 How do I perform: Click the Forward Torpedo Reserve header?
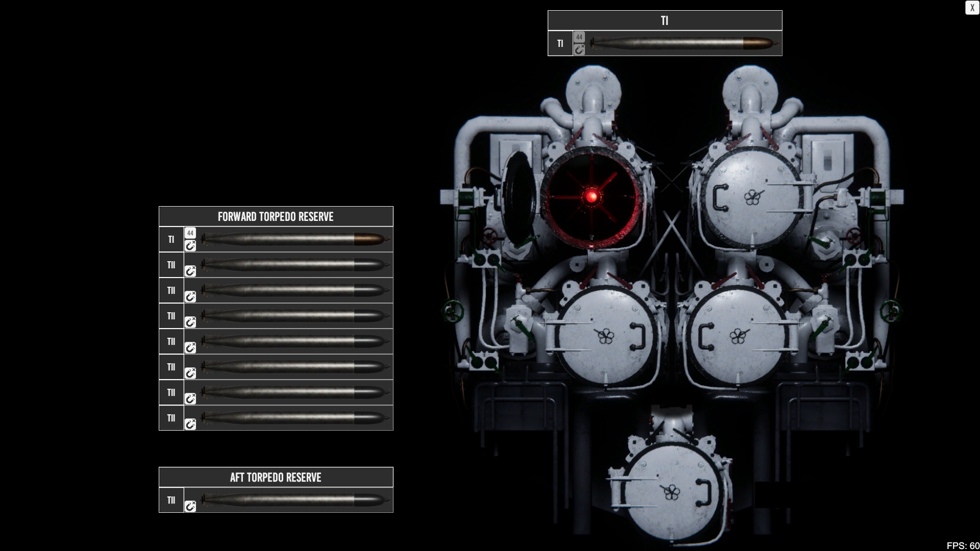(x=276, y=217)
